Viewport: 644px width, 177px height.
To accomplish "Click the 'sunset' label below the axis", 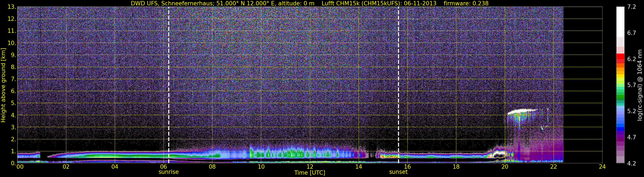I will (398, 172).
